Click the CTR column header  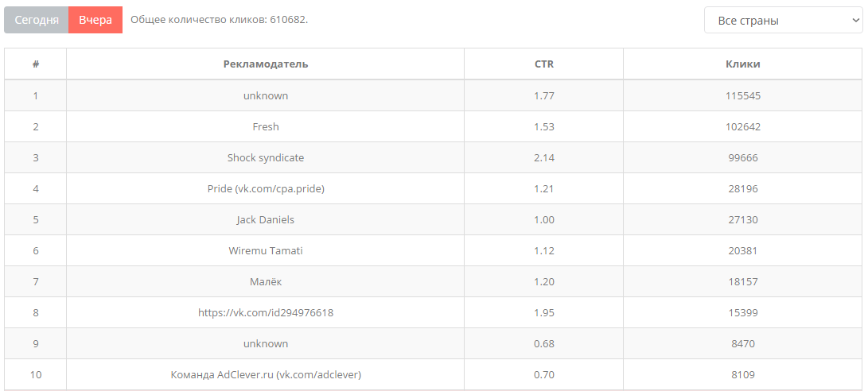543,64
